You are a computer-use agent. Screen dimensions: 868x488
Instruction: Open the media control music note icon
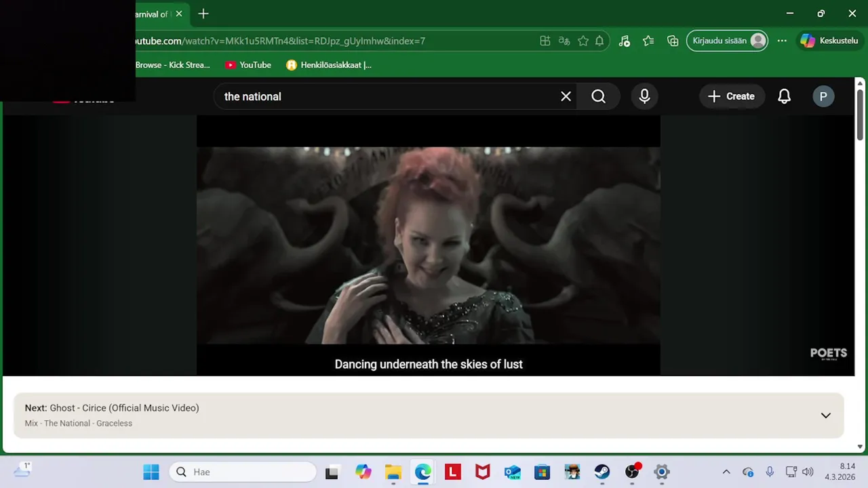[x=625, y=41]
